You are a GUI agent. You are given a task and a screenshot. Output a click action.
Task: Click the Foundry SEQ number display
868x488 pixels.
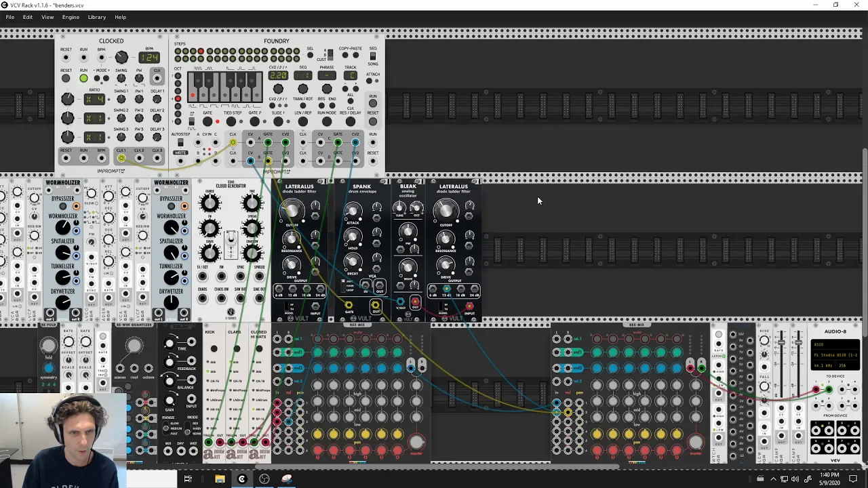(x=302, y=75)
